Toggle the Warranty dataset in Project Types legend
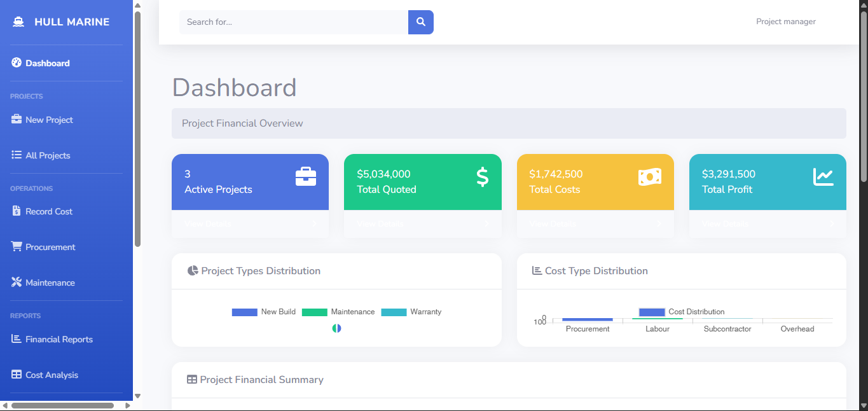The width and height of the screenshot is (868, 411). tap(411, 312)
